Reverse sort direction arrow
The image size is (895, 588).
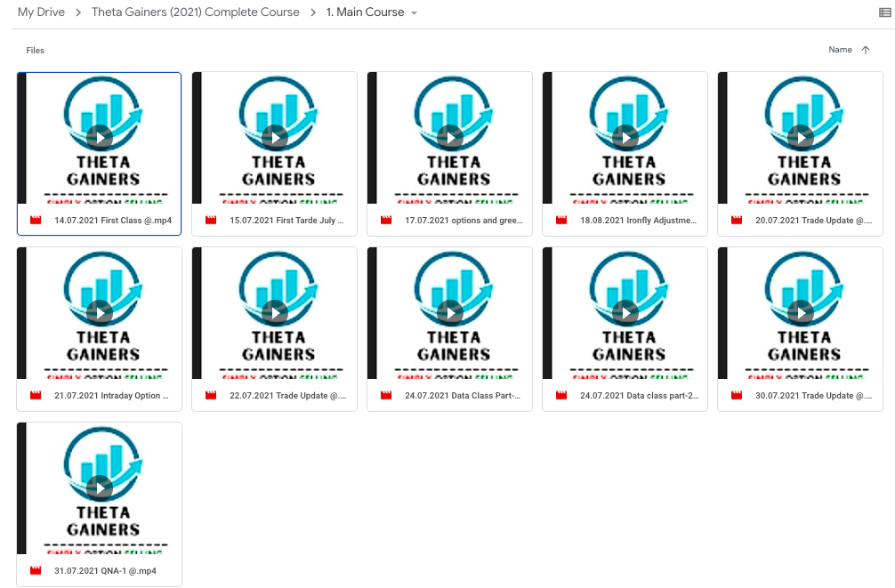tap(866, 51)
